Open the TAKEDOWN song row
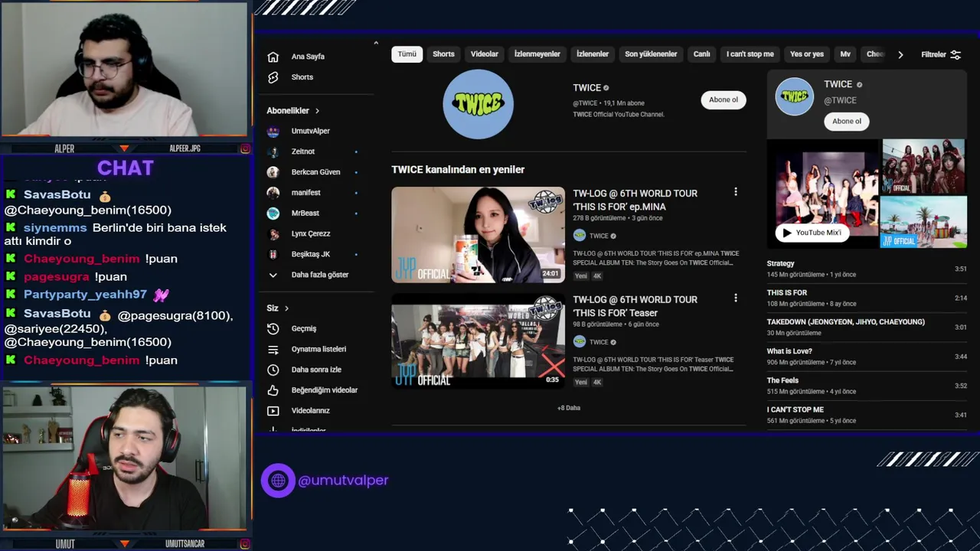 pyautogui.click(x=867, y=327)
